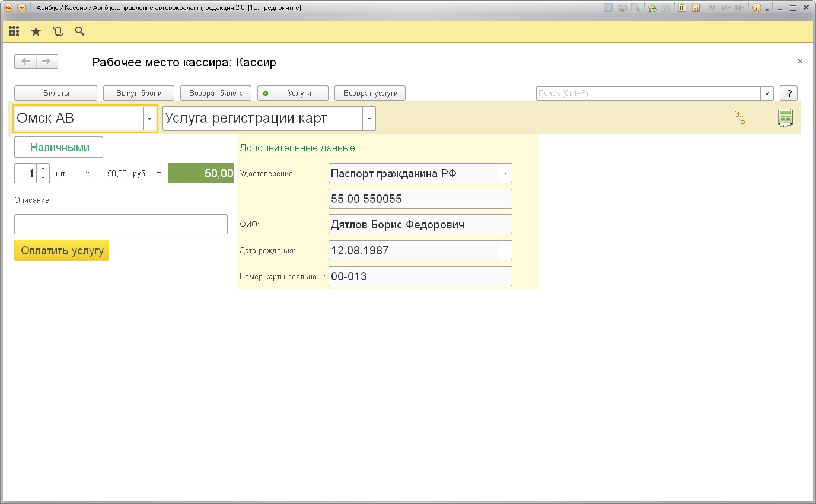
Task: Toggle payment method button 'Наличными'
Action: (59, 147)
